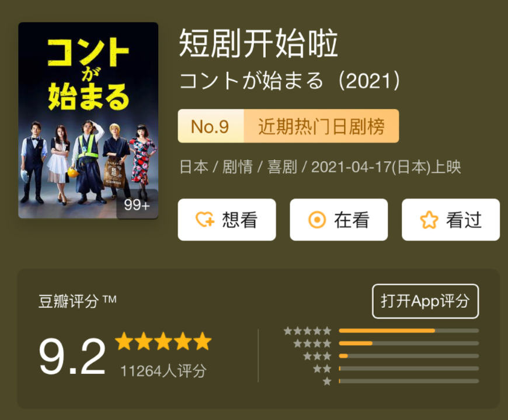Screen dimensions: 508x420
Task: Tap the title 短剧开始啦
Action: pos(259,43)
